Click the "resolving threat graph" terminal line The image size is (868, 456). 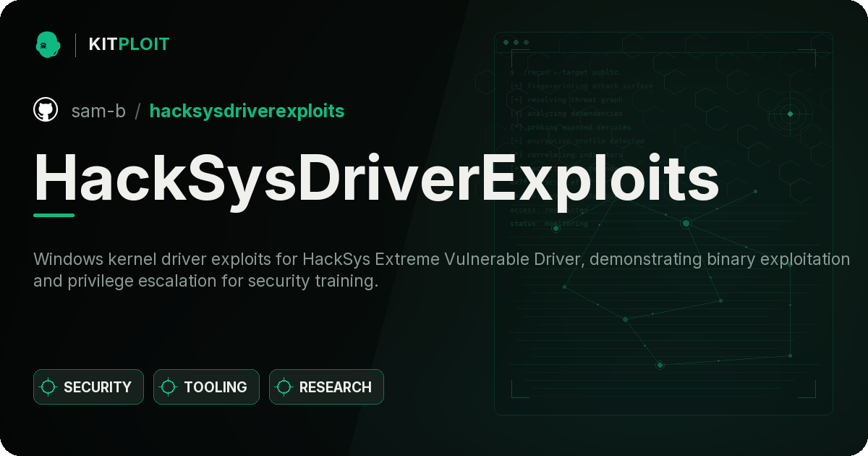(x=566, y=100)
